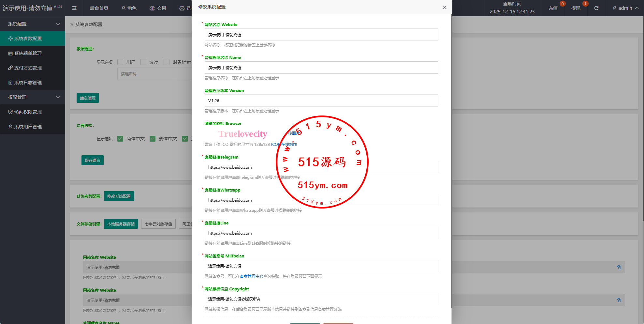Collapse the 系统配置 sidebar group
The width and height of the screenshot is (644, 324).
tap(33, 24)
